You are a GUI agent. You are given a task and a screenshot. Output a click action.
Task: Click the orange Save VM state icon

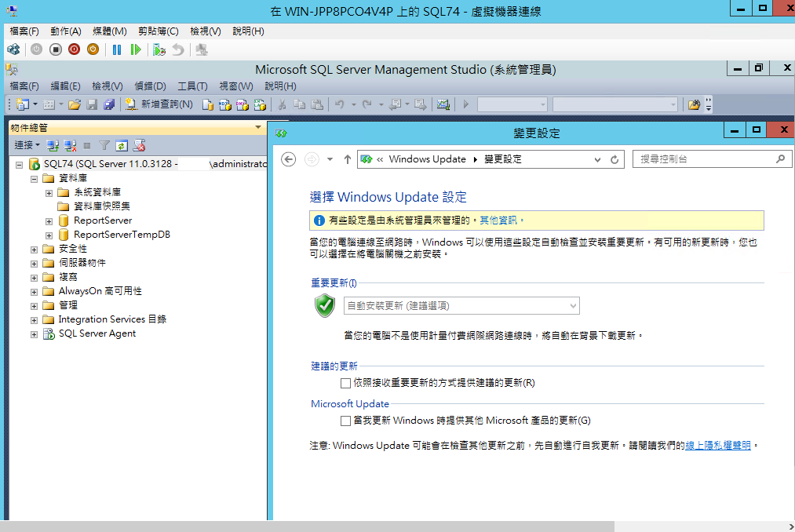click(x=93, y=49)
